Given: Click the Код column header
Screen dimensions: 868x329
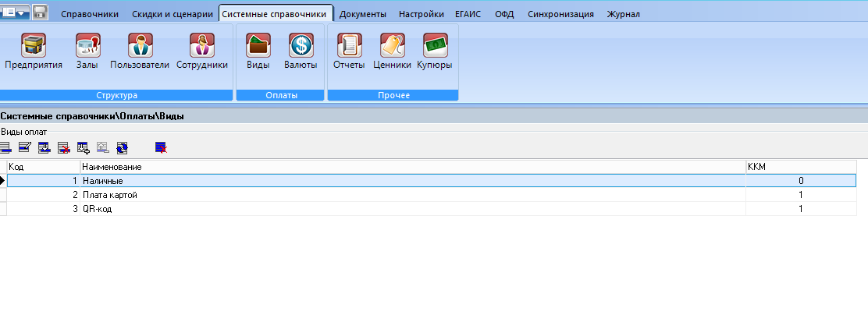Looking at the screenshot, I should (x=44, y=166).
